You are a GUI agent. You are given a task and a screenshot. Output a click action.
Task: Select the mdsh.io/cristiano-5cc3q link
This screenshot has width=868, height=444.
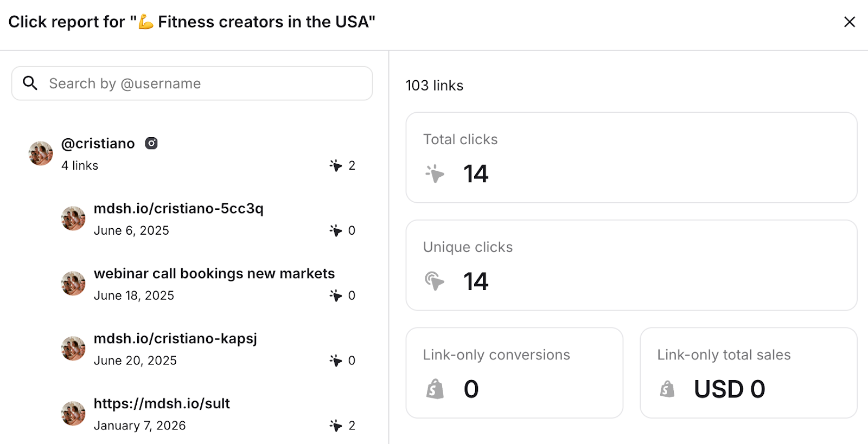[178, 209]
